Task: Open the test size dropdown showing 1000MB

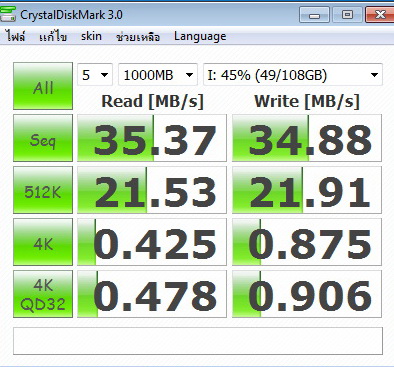Action: click(158, 75)
